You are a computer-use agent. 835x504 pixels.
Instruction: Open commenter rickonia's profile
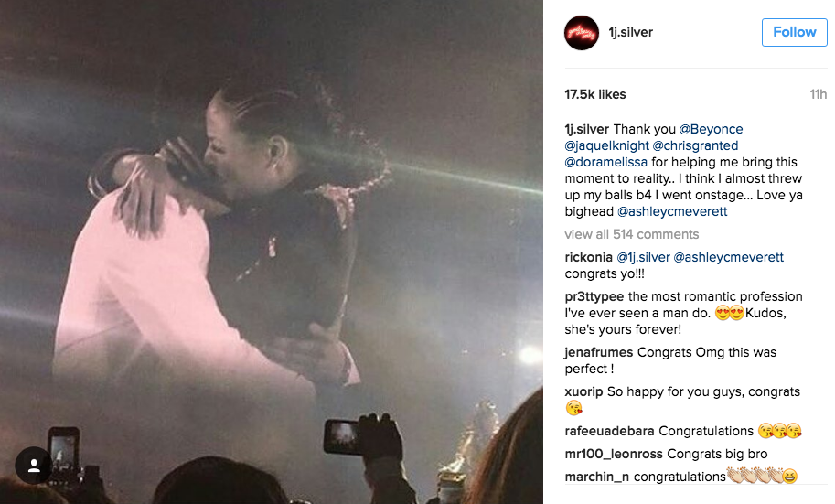coord(588,257)
